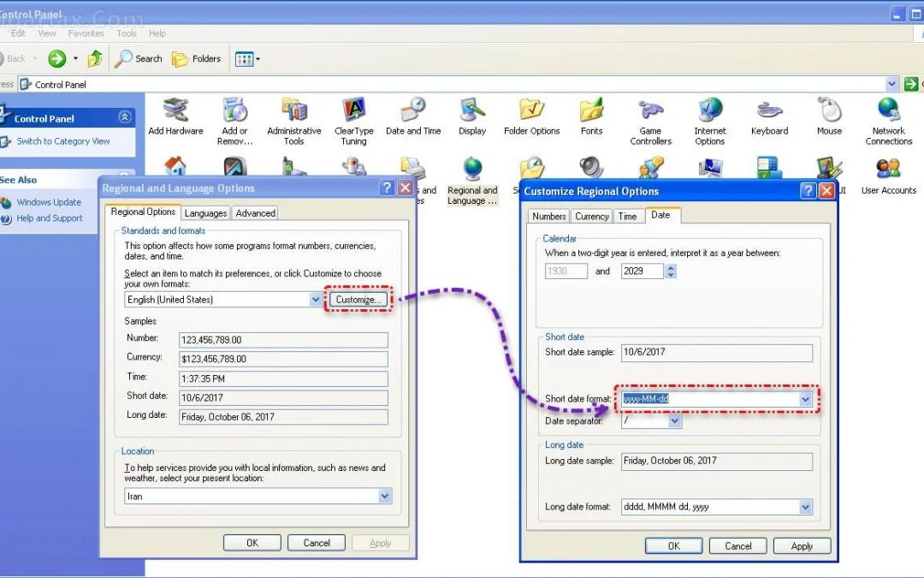
Task: Open the Network Connections icon
Action: pyautogui.click(x=888, y=121)
